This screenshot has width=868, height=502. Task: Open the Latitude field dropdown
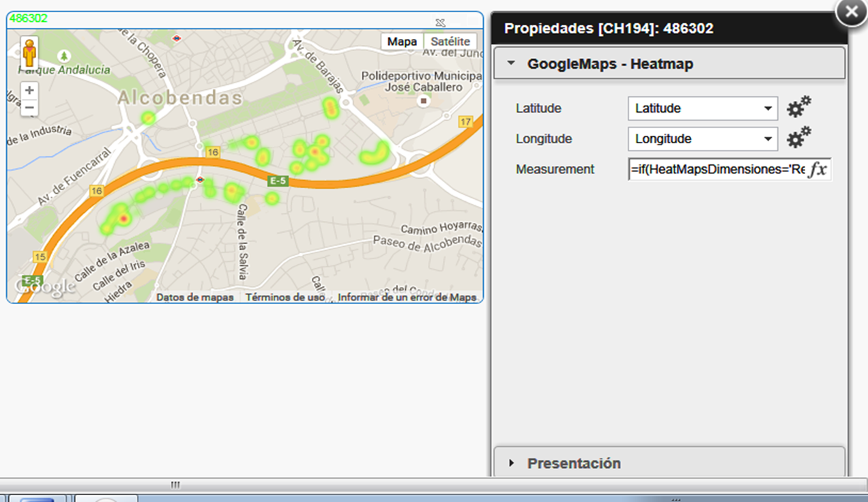tap(767, 108)
